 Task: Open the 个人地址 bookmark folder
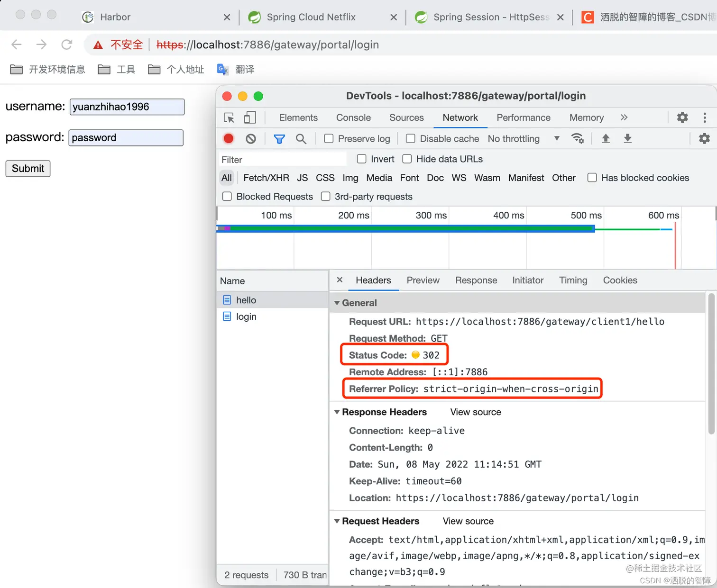point(176,70)
